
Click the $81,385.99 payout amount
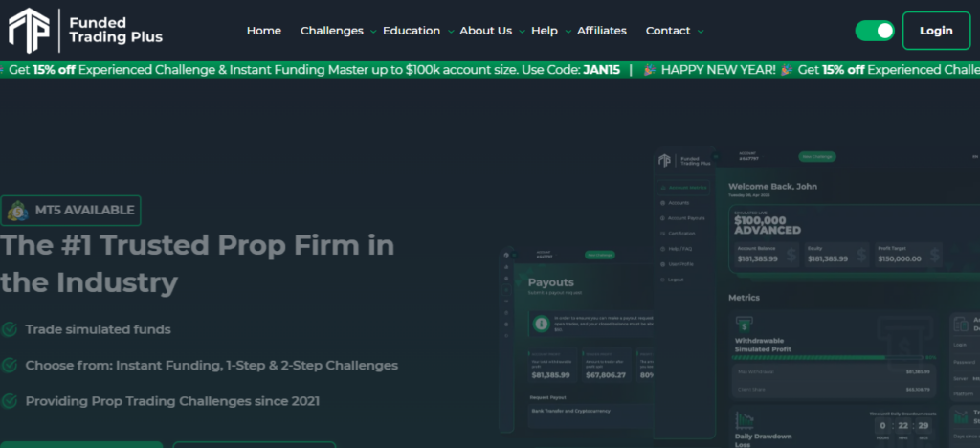(550, 375)
